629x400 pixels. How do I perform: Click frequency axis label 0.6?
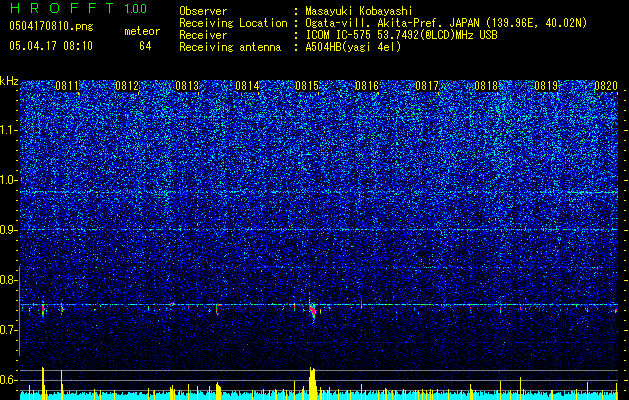tap(9, 380)
